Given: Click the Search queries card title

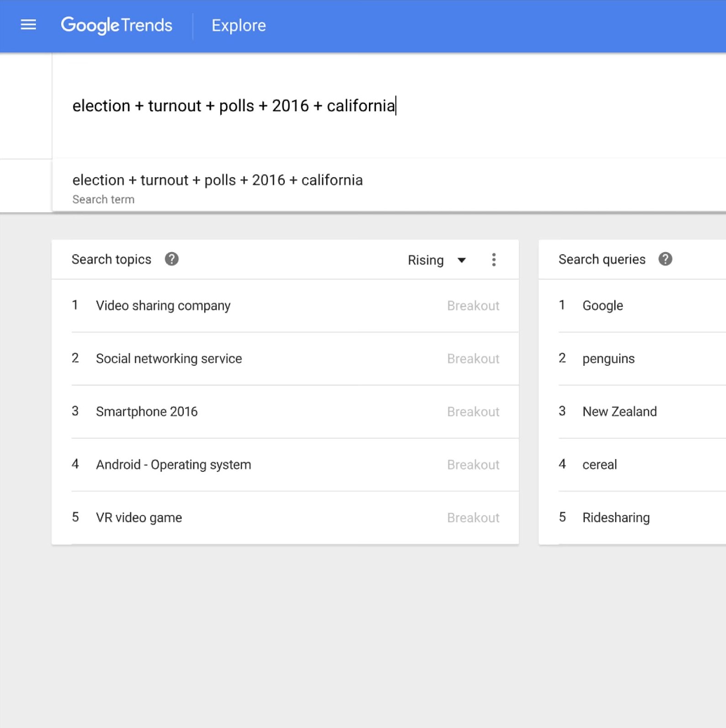Looking at the screenshot, I should [x=602, y=259].
